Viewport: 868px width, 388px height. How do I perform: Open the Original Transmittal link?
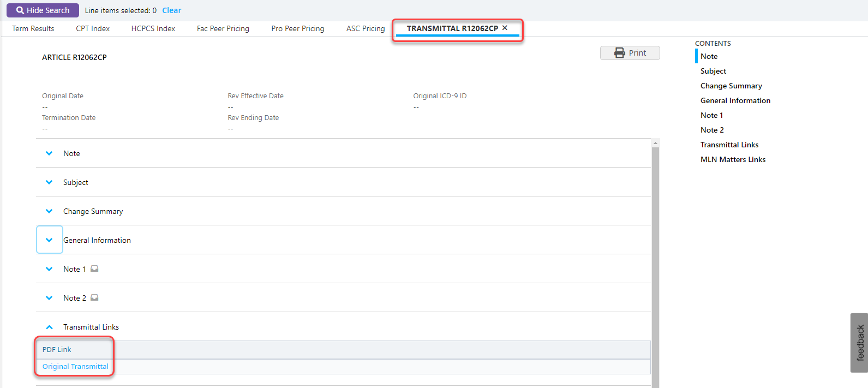pyautogui.click(x=75, y=366)
